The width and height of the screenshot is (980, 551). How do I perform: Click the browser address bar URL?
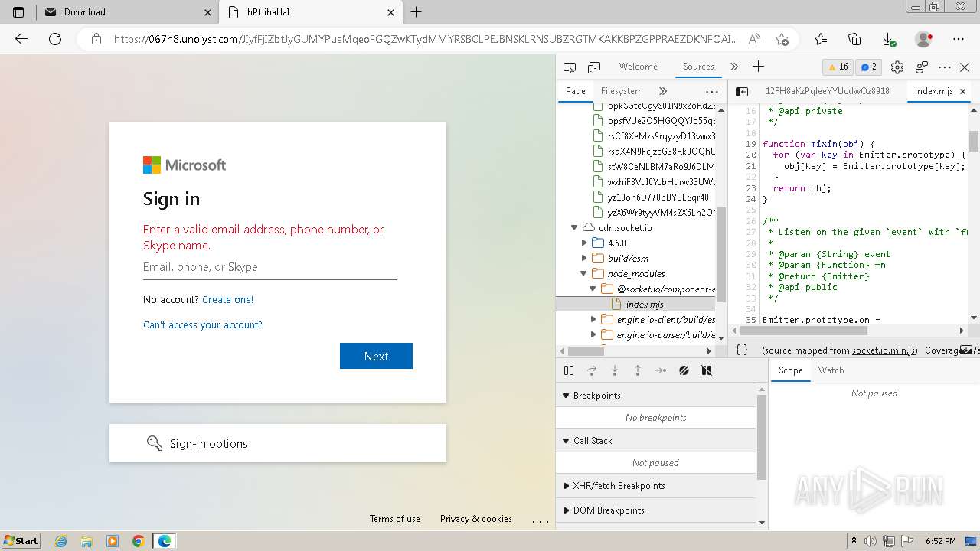(x=426, y=39)
